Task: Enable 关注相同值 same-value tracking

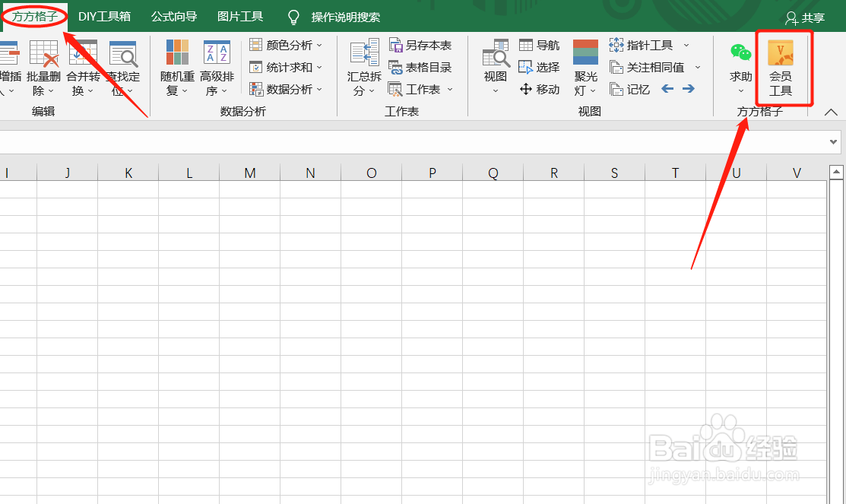Action: pyautogui.click(x=651, y=67)
